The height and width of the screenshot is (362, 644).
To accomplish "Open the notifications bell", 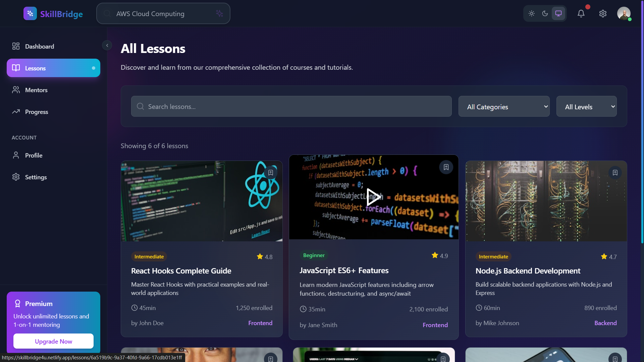I will [581, 13].
